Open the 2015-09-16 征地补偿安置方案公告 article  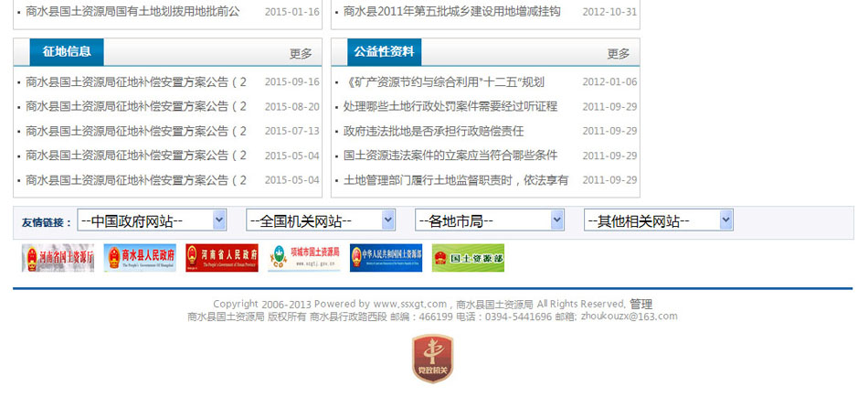coord(136,81)
